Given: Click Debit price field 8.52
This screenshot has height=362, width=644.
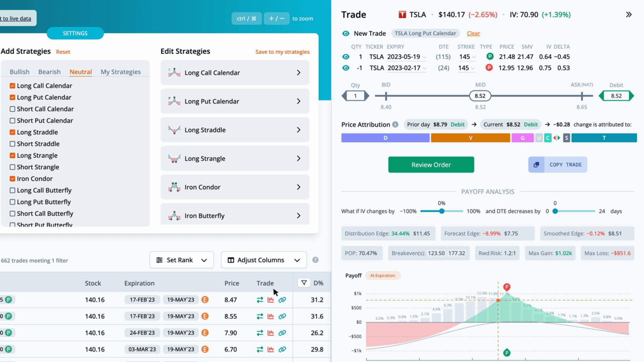Looking at the screenshot, I should 616,96.
